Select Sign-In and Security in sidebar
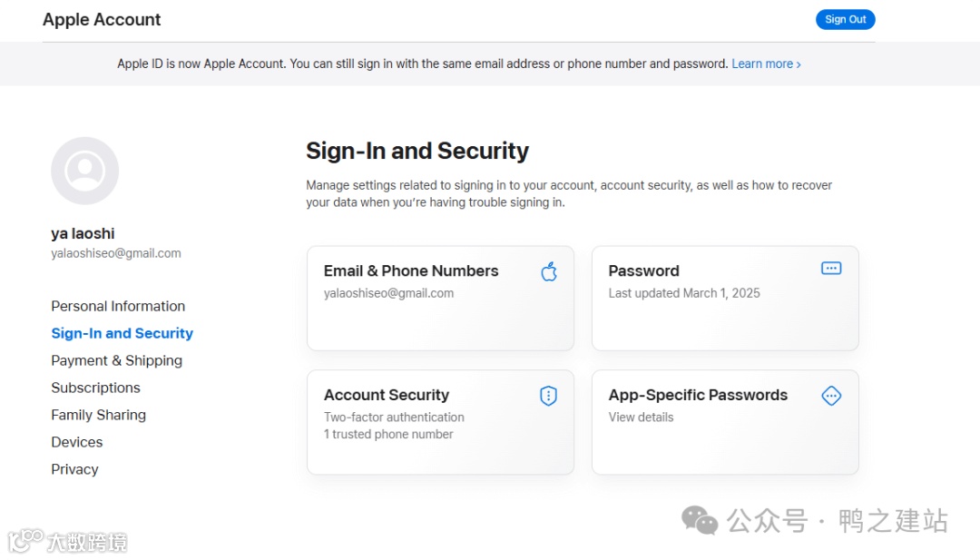Image resolution: width=980 pixels, height=560 pixels. click(x=122, y=334)
